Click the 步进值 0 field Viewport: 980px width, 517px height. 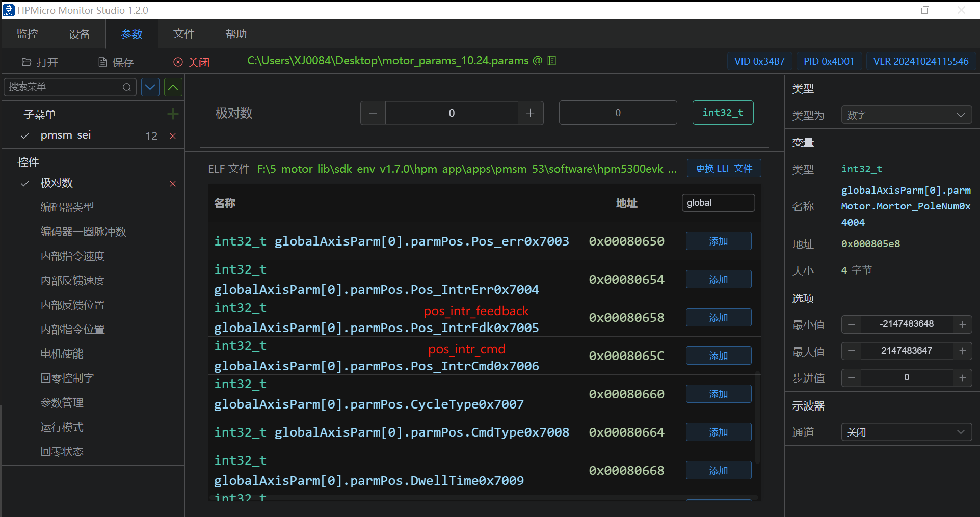click(907, 378)
